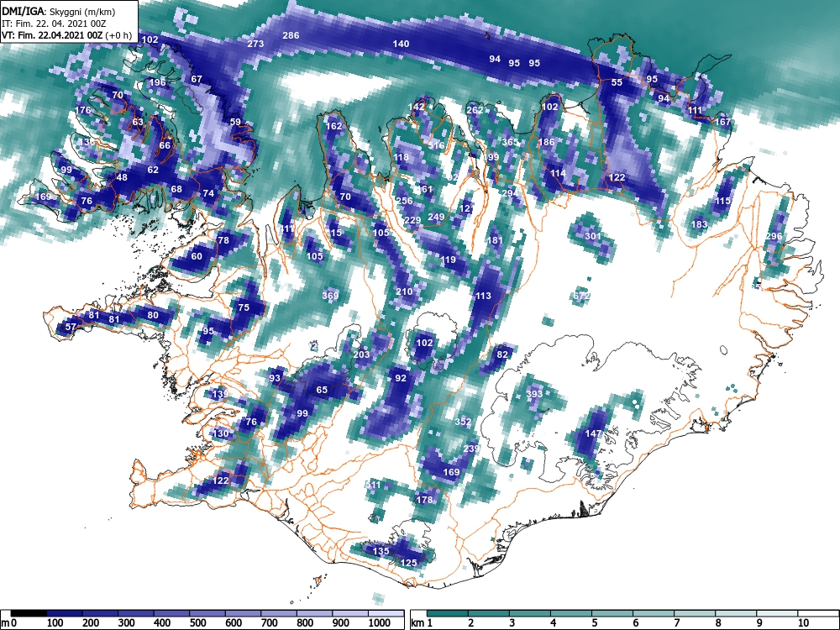Click the '262' visibility value
This screenshot has height=630, width=840.
[475, 110]
